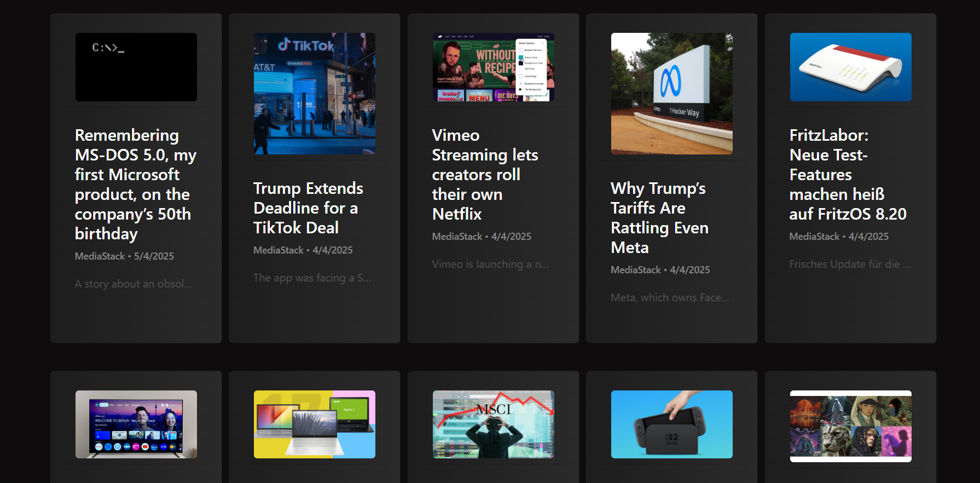Open 'FritzLabor: Neue Test-Features' headline
This screenshot has height=483, width=980.
coord(848,175)
